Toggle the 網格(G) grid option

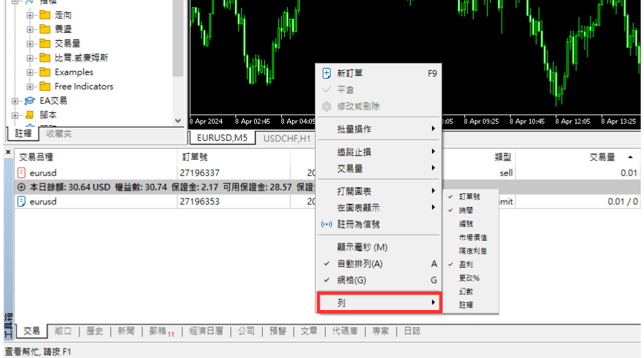351,280
